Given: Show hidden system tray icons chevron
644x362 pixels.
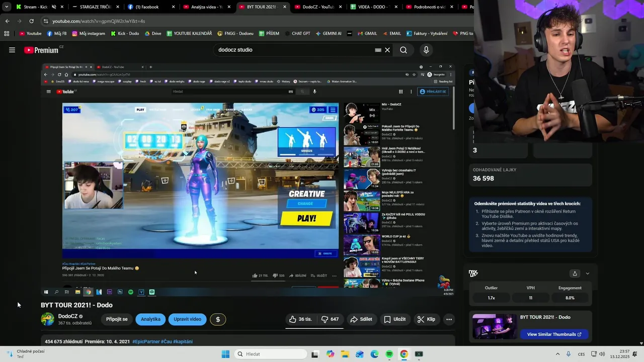Looking at the screenshot, I should (x=557, y=354).
